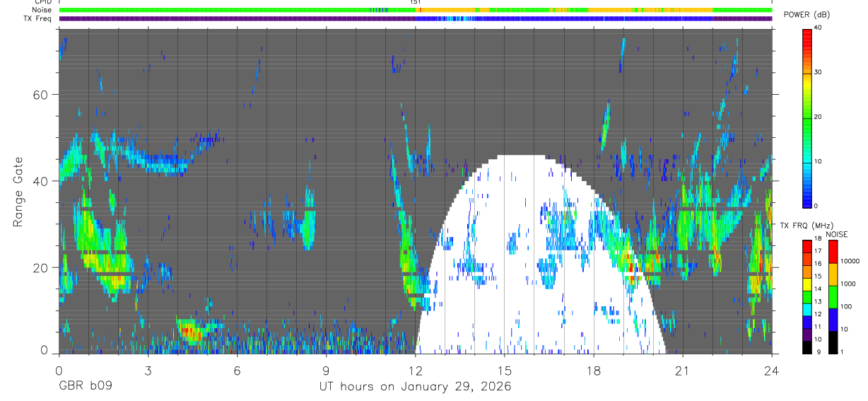This screenshot has width=868, height=401.
Task: Select the 12 hour x-axis tick label
Action: [x=415, y=370]
